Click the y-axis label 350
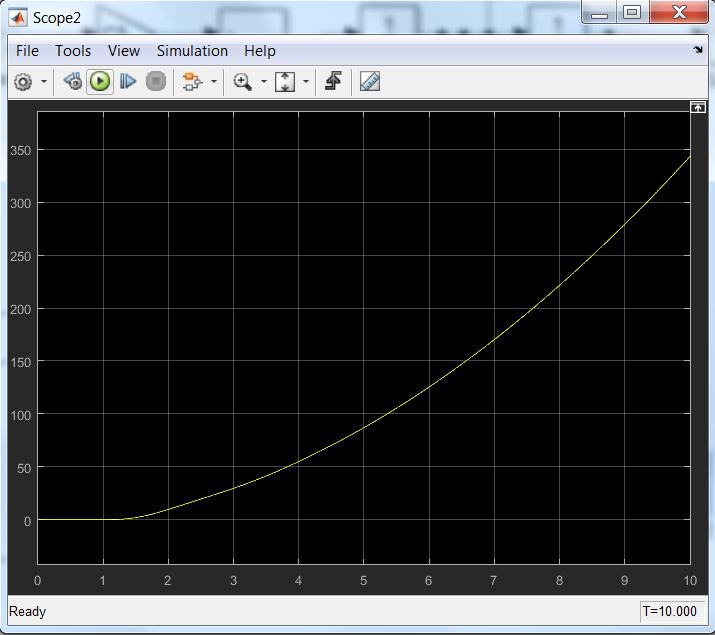This screenshot has height=635, width=715. click(x=21, y=150)
